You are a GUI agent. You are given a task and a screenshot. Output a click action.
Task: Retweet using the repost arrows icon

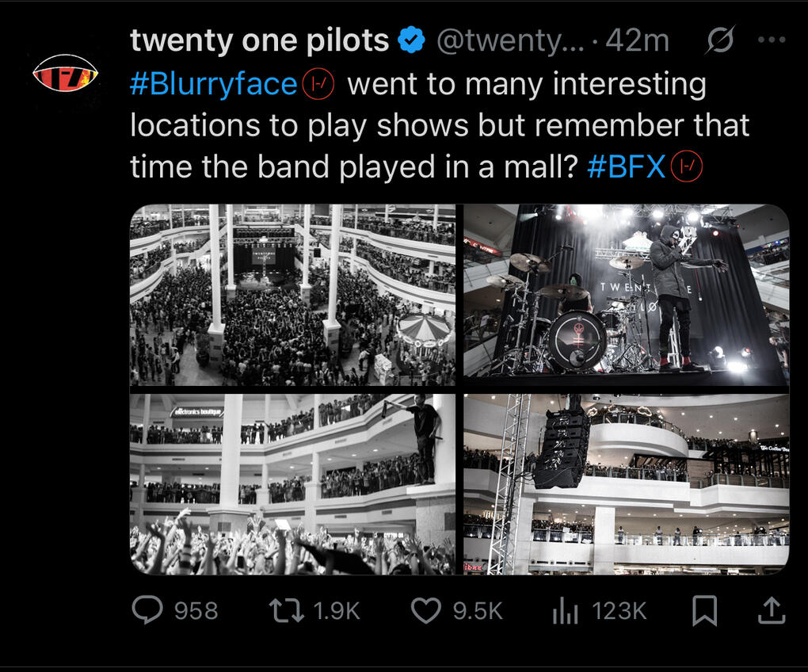click(x=286, y=610)
